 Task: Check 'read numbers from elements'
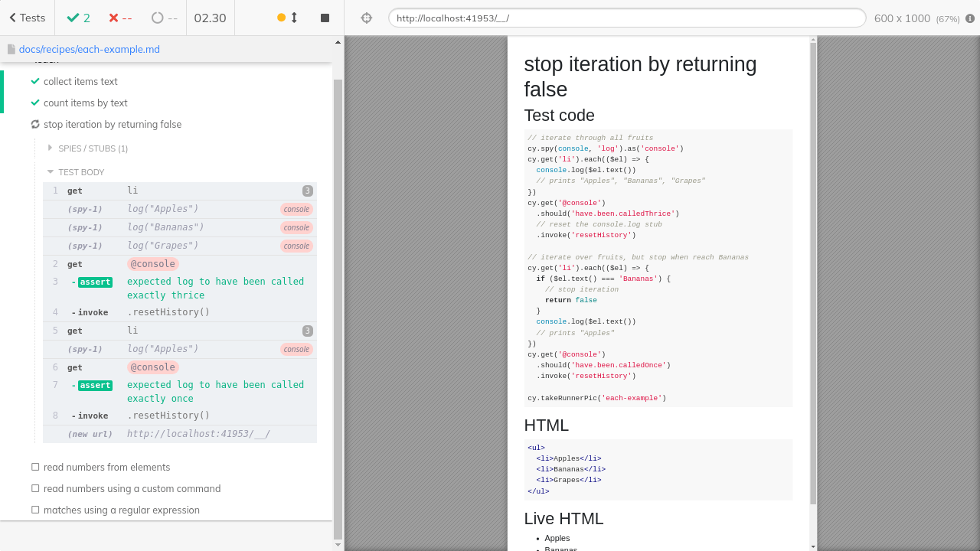tap(34, 466)
